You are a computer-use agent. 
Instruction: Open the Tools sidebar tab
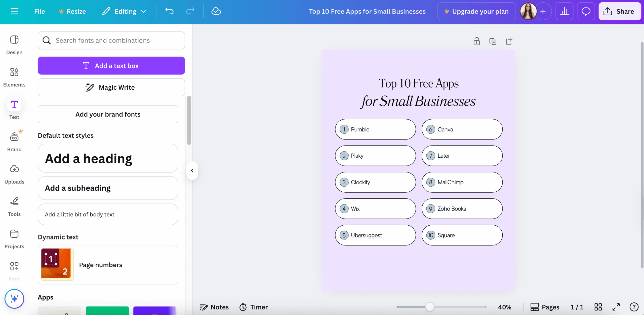[14, 206]
